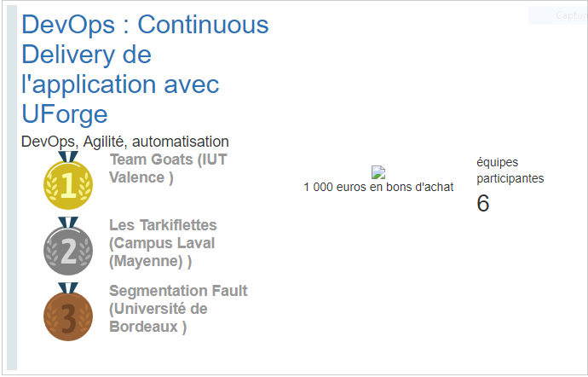
Task: Click the grey vertical bar on left edge
Action: pos(12,188)
